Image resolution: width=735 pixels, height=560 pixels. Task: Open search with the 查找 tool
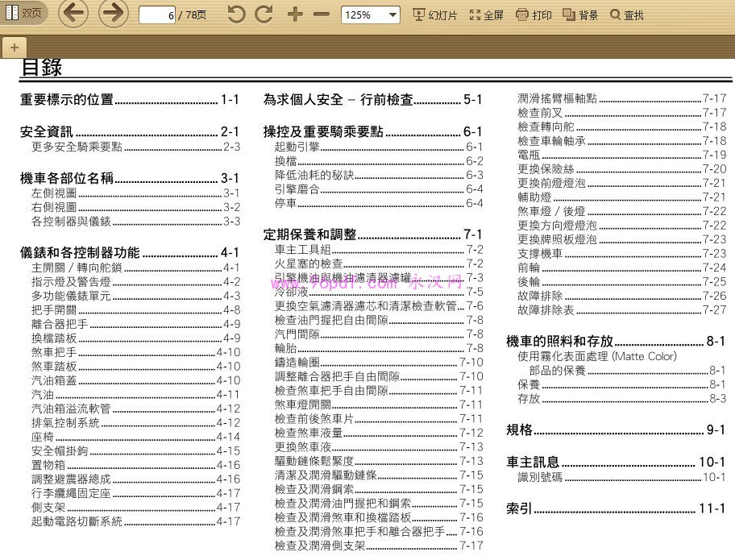(627, 14)
